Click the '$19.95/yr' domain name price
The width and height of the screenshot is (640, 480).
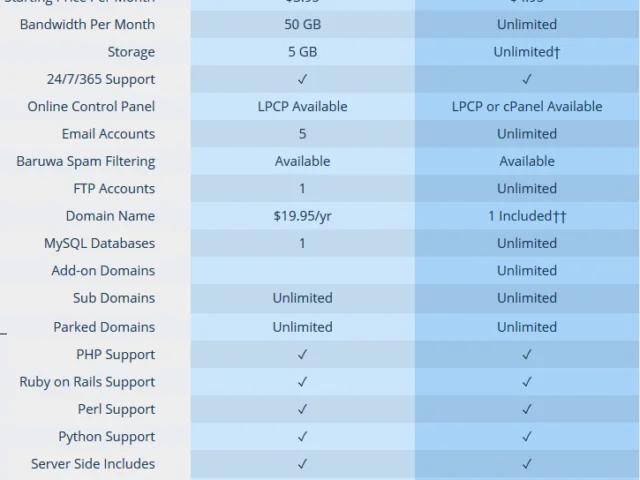tap(302, 216)
